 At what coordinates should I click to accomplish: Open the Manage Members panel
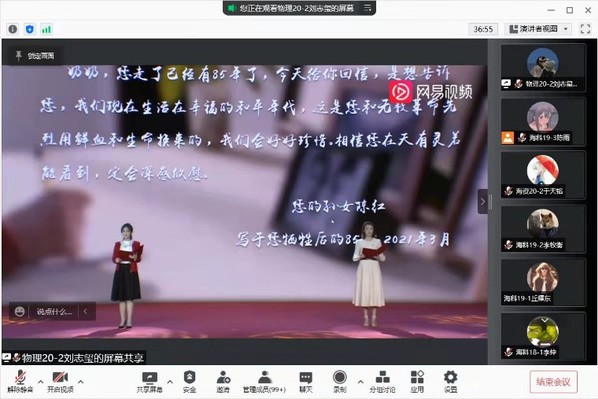click(x=264, y=381)
